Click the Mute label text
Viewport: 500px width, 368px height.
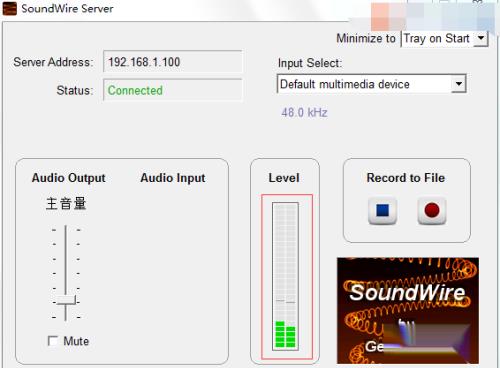[x=76, y=341]
